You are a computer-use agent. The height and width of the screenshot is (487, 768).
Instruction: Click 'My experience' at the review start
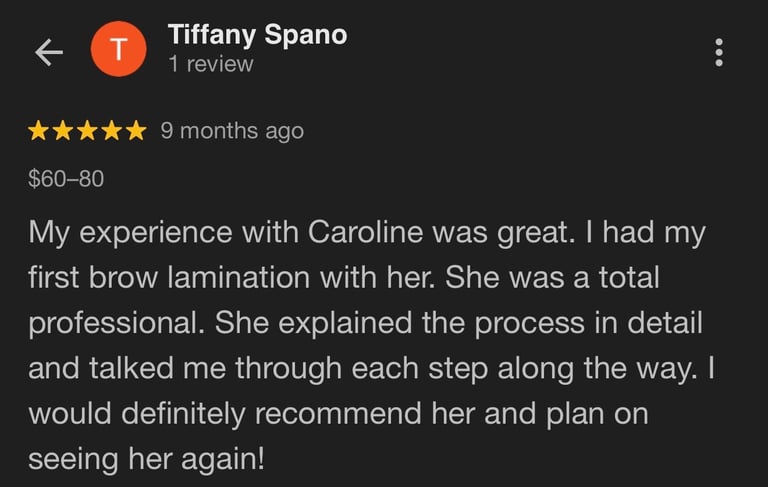pyautogui.click(x=130, y=233)
